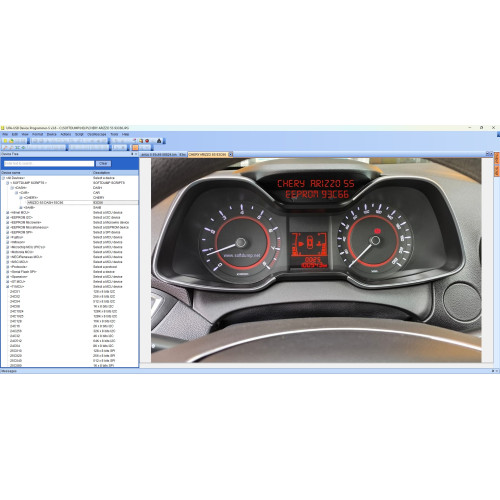Select the TI MCU group row
Viewport: 500px width, 500px height.
[69, 286]
